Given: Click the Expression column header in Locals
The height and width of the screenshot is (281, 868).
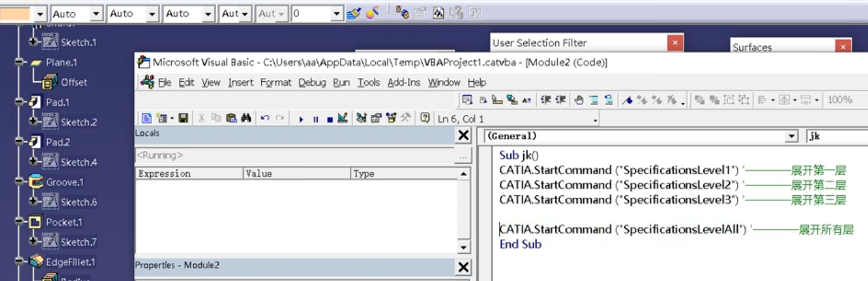Looking at the screenshot, I should point(189,173).
